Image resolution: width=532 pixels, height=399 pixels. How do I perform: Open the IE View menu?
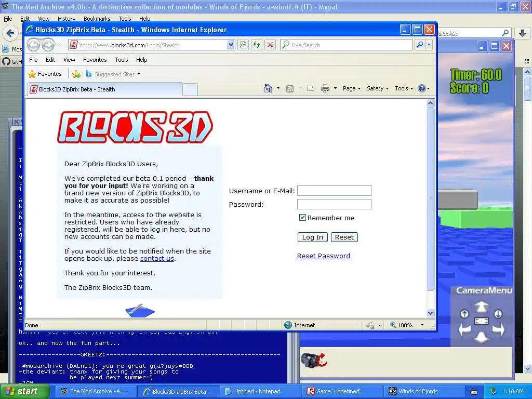coord(69,60)
